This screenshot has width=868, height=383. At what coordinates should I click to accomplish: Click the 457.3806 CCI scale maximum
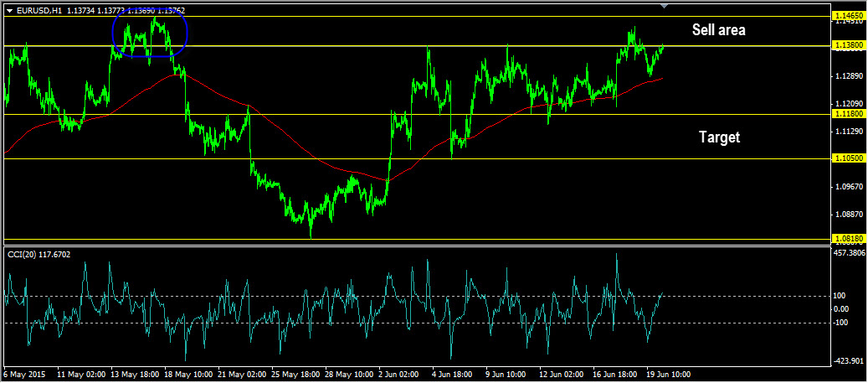point(850,253)
